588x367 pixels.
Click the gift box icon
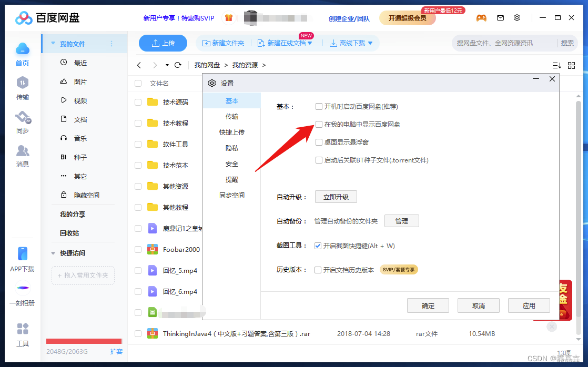coord(229,18)
